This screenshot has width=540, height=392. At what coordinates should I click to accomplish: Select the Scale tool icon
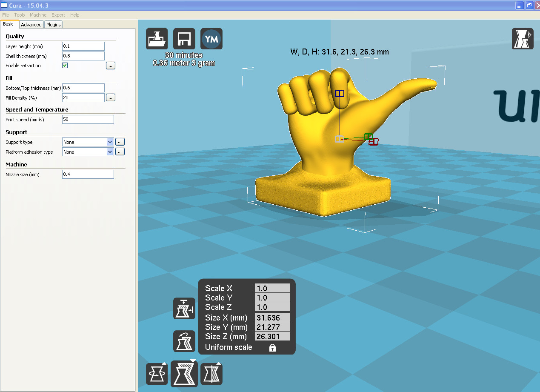184,374
